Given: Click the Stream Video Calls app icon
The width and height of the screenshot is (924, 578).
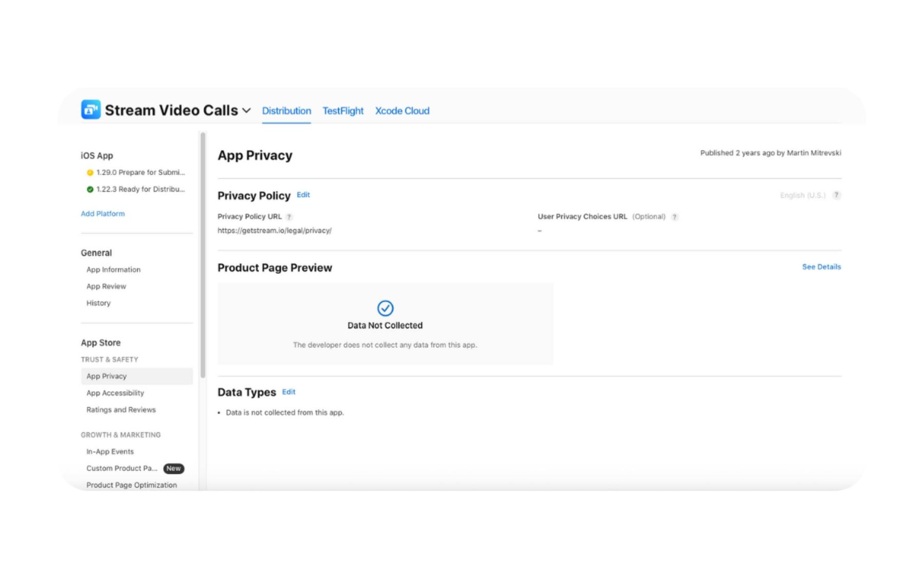Looking at the screenshot, I should point(91,109).
